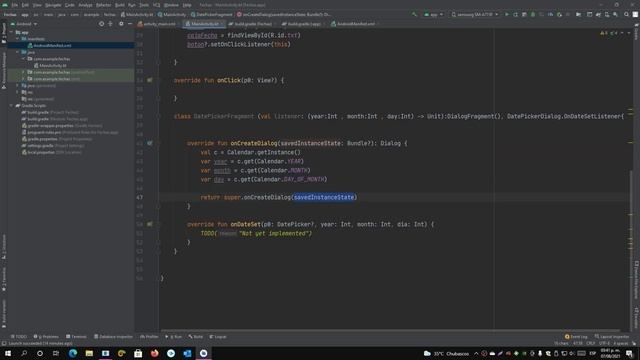Click the Android Studio taskbar icon
Viewport: 640px width, 360px height.
(204, 353)
